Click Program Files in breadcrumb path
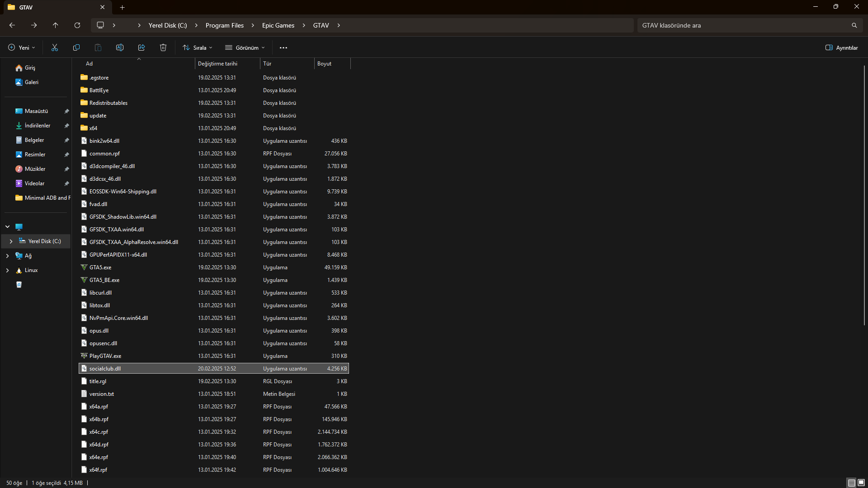 tap(224, 25)
